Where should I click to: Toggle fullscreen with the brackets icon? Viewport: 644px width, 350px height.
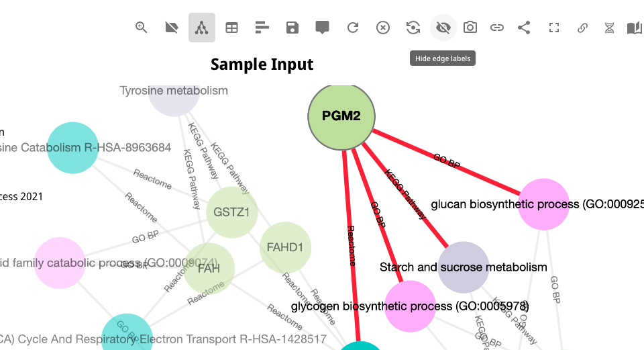(554, 28)
